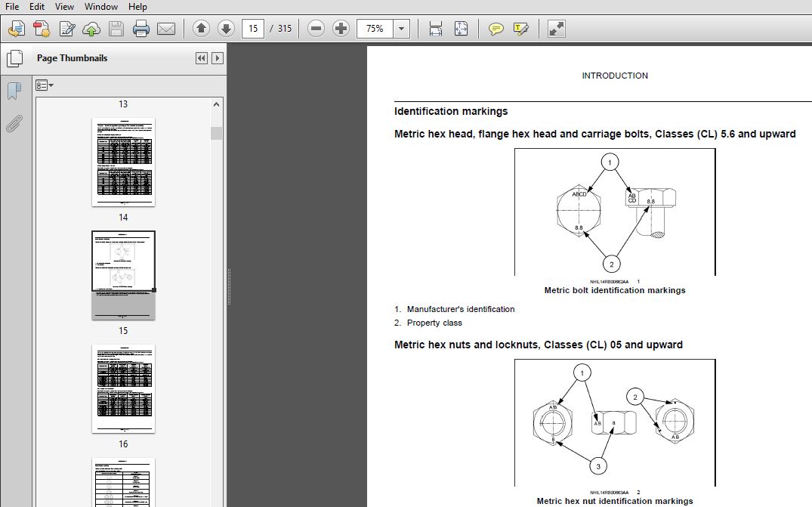Click thumbnail page label 16
The width and height of the screenshot is (812, 507).
(x=123, y=444)
